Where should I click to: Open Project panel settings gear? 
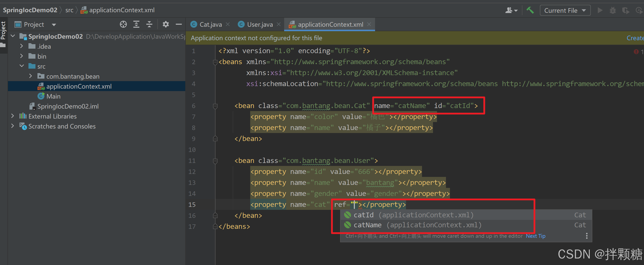166,24
